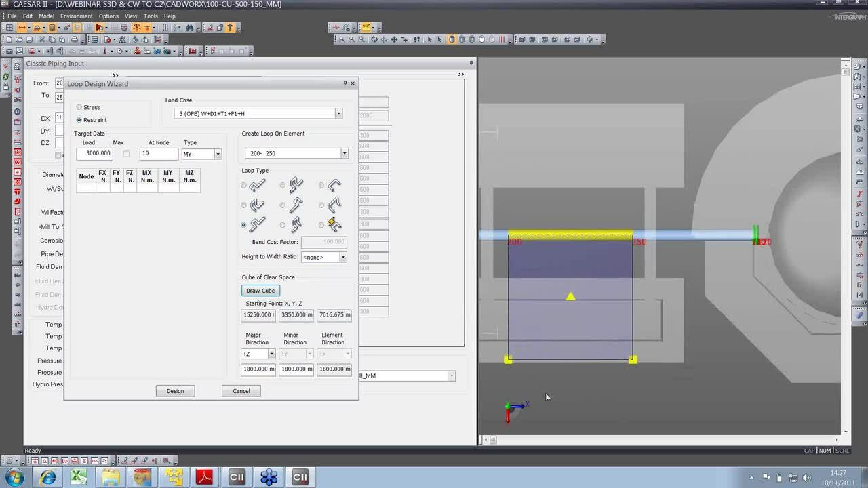Toggle the Max checkbox in Target Data
Screen dimensions: 868x488
coord(126,154)
